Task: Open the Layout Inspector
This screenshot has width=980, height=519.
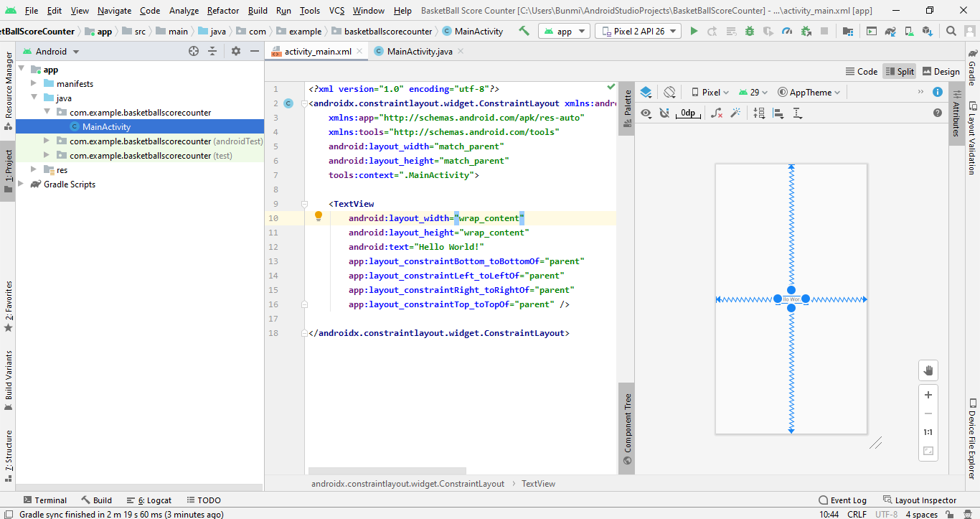Action: pos(918,500)
